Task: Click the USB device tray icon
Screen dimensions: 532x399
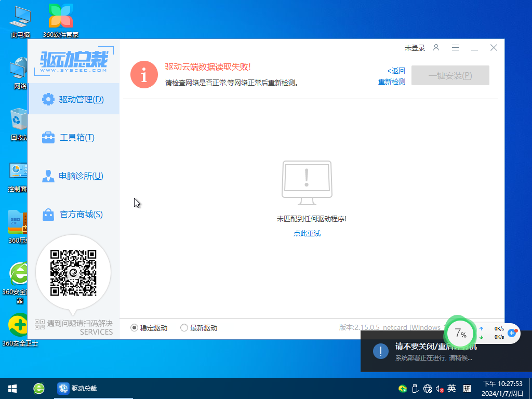Action: tap(415, 389)
